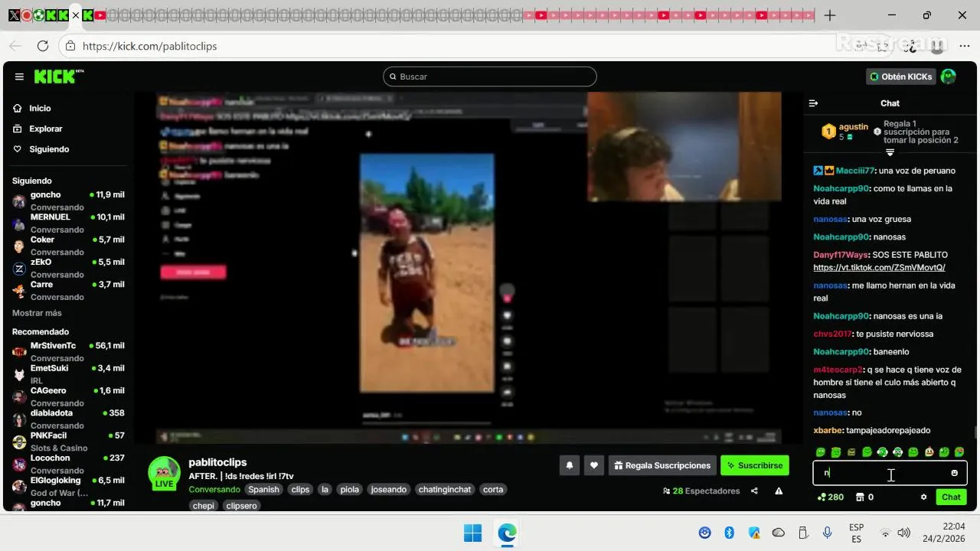The height and width of the screenshot is (551, 980).
Task: Click the KICK logo
Action: pos(58,77)
